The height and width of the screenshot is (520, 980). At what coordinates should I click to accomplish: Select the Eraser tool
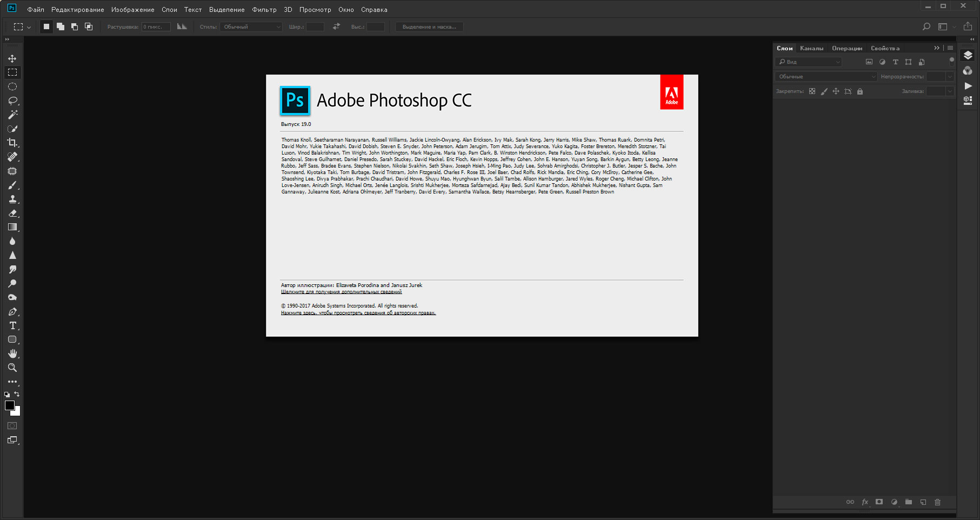12,213
